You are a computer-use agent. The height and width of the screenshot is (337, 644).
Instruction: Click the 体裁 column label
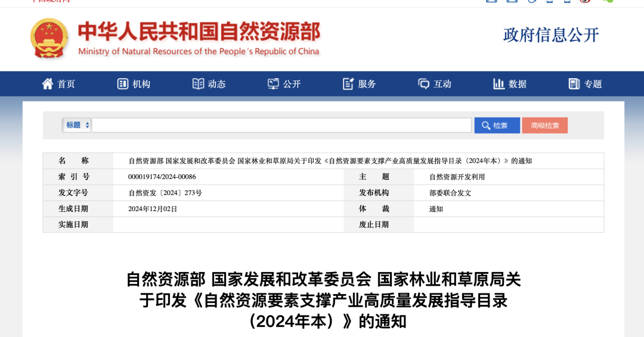pyautogui.click(x=374, y=208)
